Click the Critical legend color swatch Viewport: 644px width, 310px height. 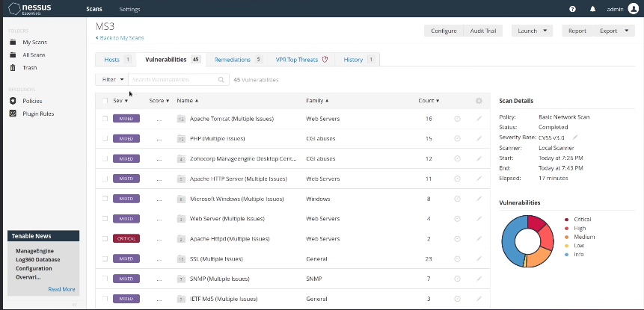point(567,219)
